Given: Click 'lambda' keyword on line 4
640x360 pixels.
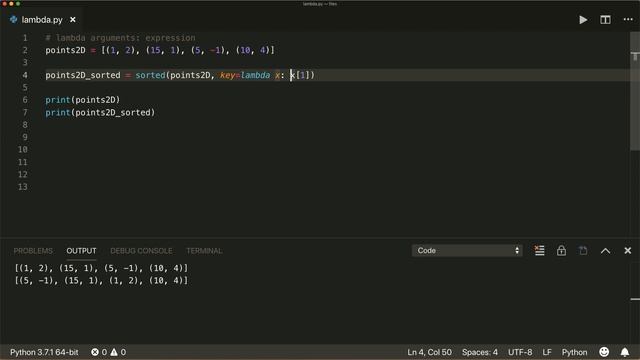Looking at the screenshot, I should pyautogui.click(x=256, y=75).
